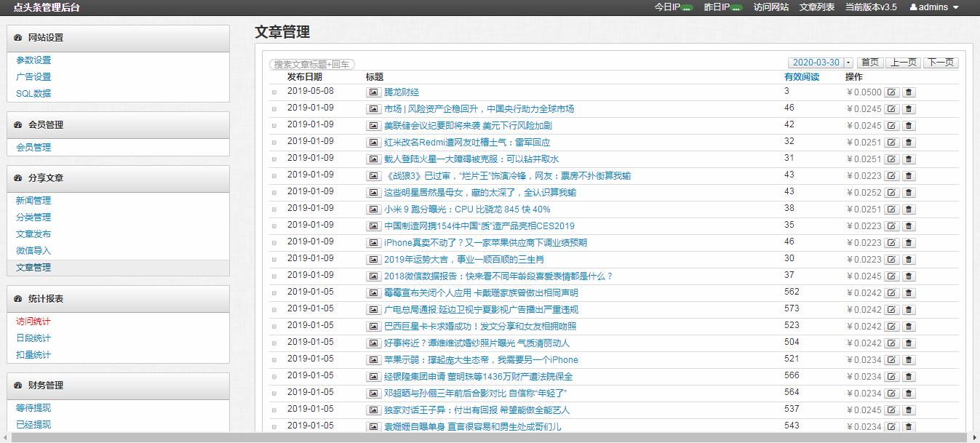Click edit icon for 2019年运势大吉 article row

pyautogui.click(x=891, y=260)
